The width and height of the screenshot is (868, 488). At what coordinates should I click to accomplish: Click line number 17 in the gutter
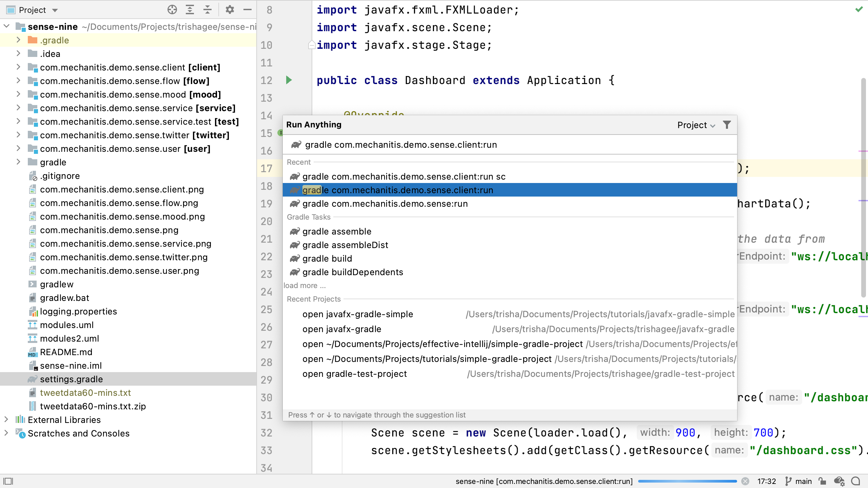tap(267, 168)
